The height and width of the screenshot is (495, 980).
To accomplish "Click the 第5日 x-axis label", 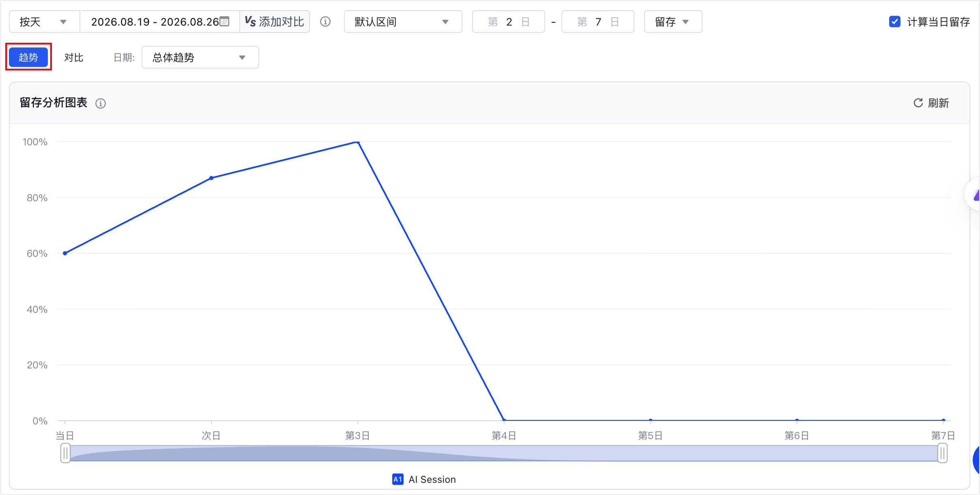I will pos(650,436).
